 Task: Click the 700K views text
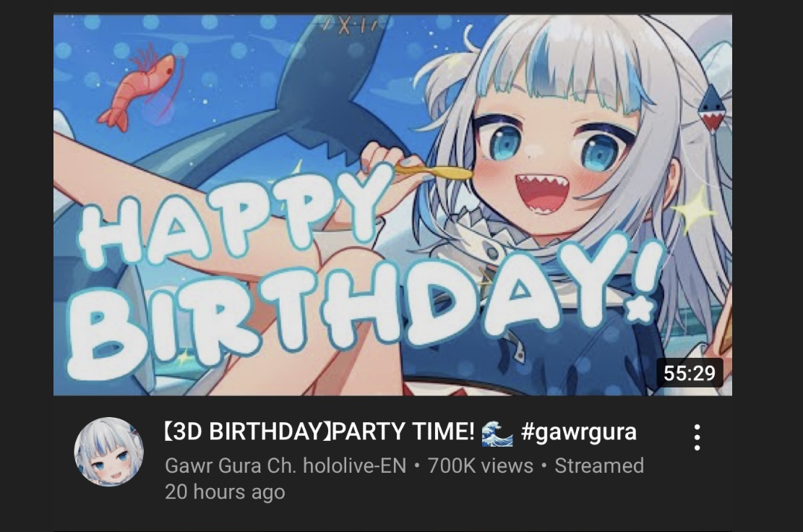481,466
